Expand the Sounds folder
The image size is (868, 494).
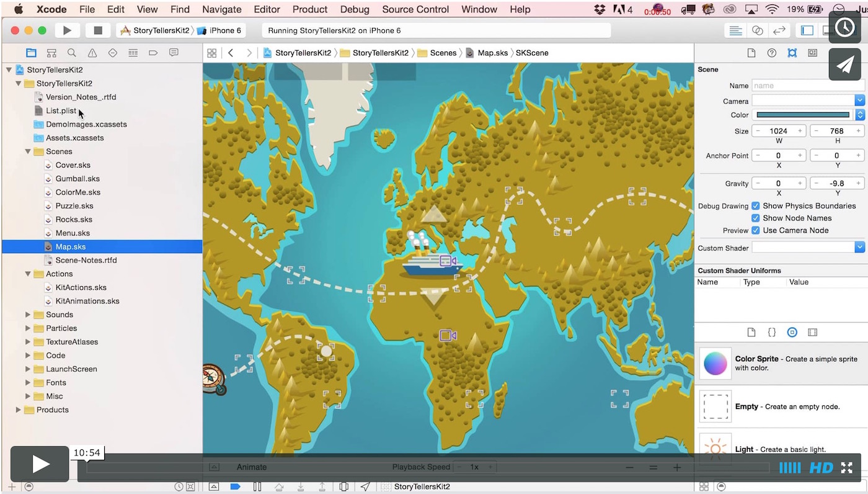click(28, 315)
